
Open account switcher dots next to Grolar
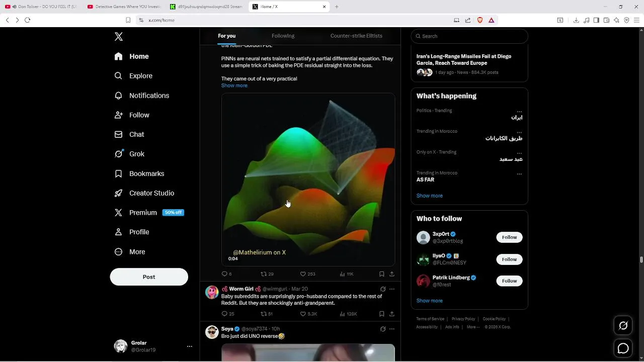pos(190,346)
